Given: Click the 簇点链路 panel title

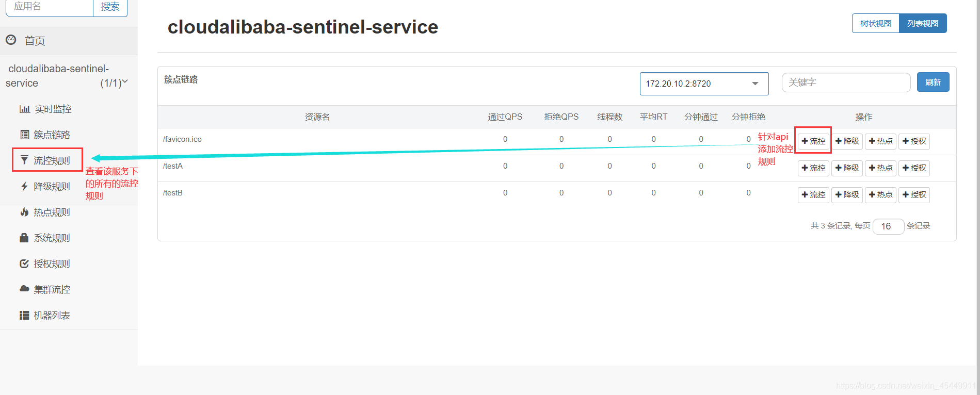Looking at the screenshot, I should pos(181,79).
